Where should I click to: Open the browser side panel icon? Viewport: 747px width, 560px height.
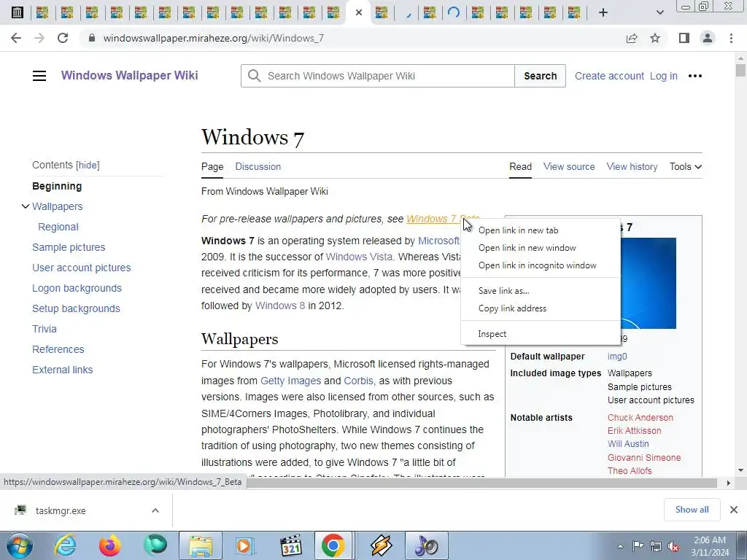[x=684, y=38]
